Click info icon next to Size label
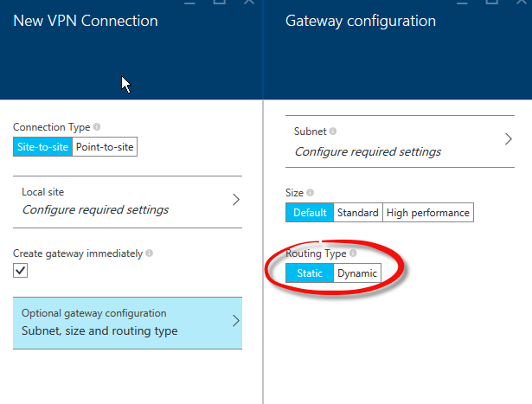 [x=310, y=193]
